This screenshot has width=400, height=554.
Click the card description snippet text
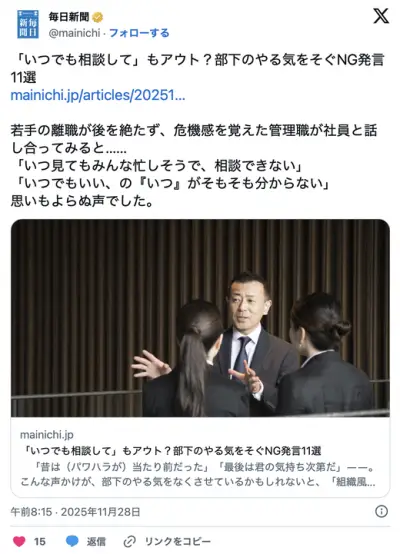point(198,474)
